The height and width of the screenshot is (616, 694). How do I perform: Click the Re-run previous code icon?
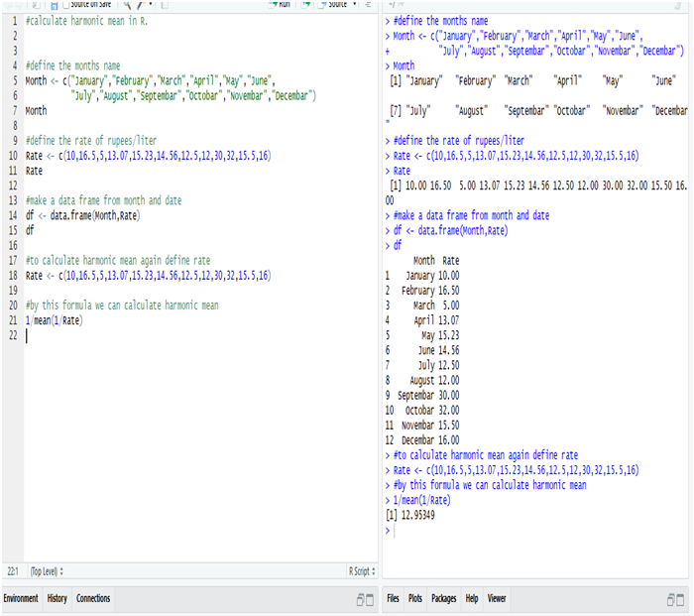coord(305,4)
